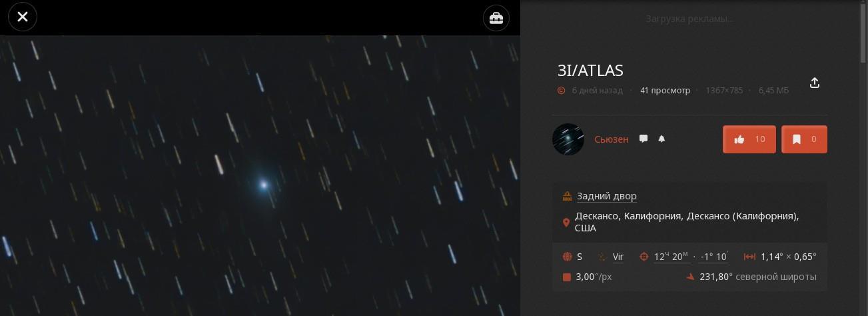868x316 pixels.
Task: Click the share icon next to 3I/ATLAS title
Action: point(814,83)
